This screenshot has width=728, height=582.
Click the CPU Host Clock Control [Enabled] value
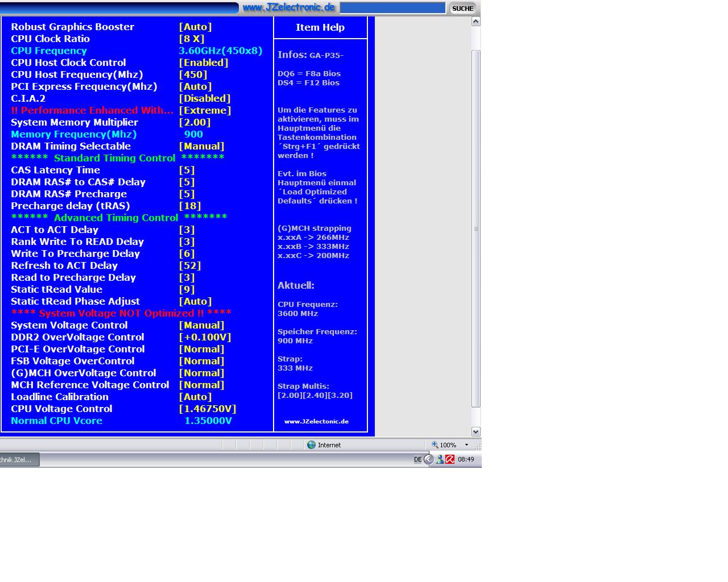204,63
